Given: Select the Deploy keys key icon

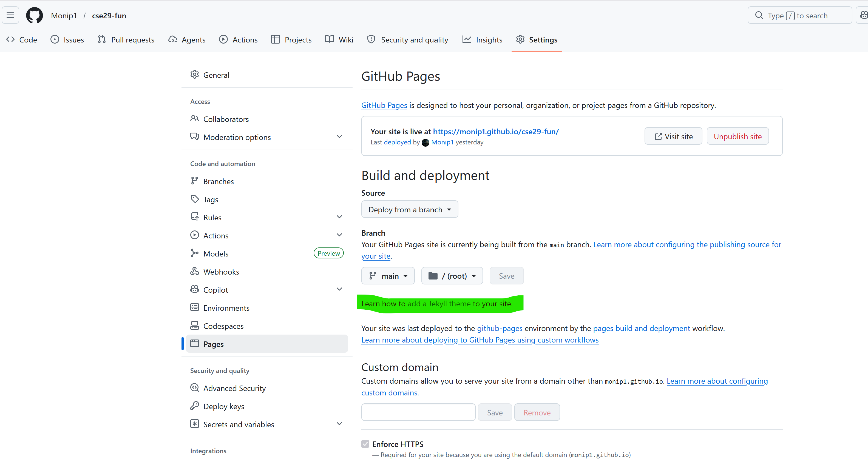Looking at the screenshot, I should pos(194,406).
